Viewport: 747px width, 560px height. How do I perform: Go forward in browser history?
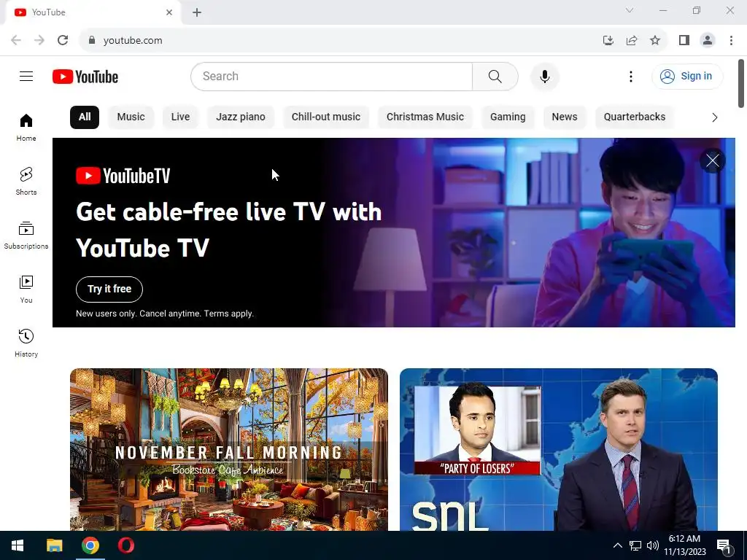pyautogui.click(x=39, y=41)
